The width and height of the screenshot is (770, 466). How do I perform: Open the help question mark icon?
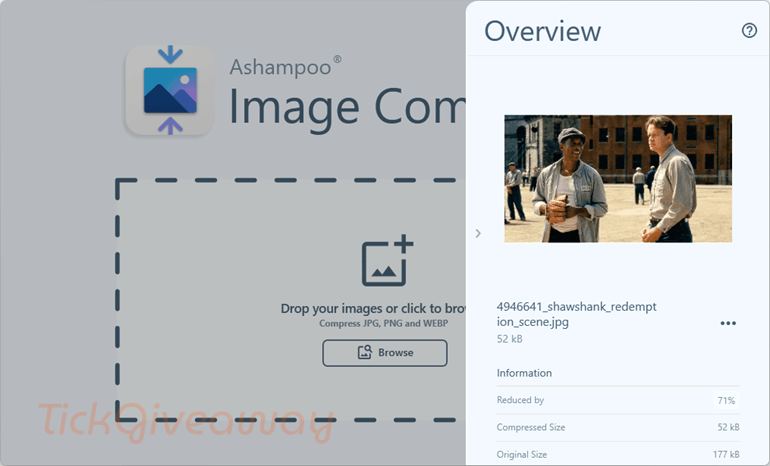749,30
